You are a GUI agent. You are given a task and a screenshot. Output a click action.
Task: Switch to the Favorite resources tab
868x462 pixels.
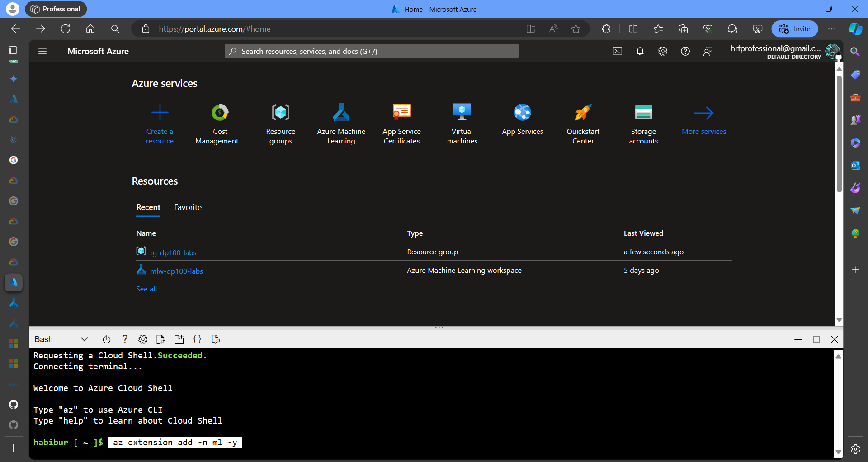click(188, 207)
